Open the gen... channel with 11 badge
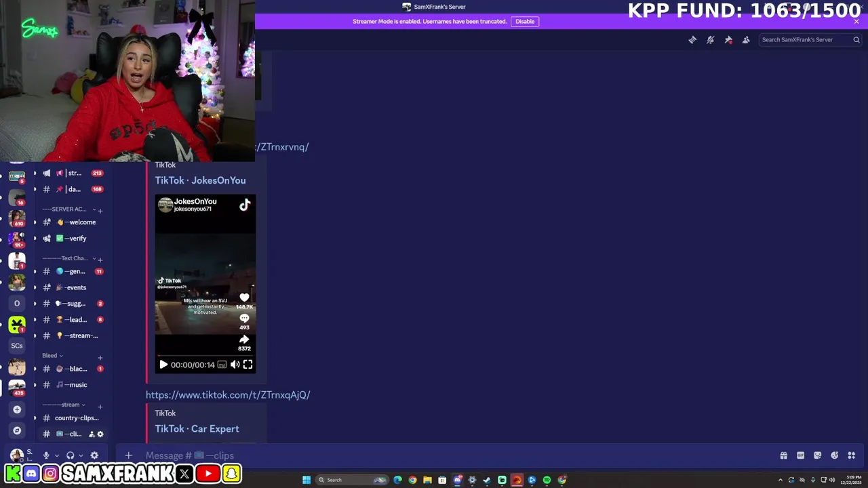Screen dimensions: 868x488 [x=72, y=271]
